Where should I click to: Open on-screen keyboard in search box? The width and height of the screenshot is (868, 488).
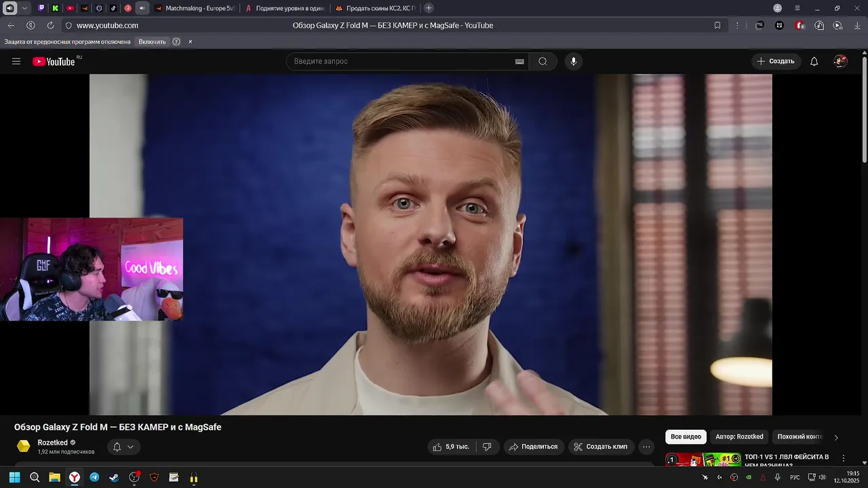coord(519,61)
